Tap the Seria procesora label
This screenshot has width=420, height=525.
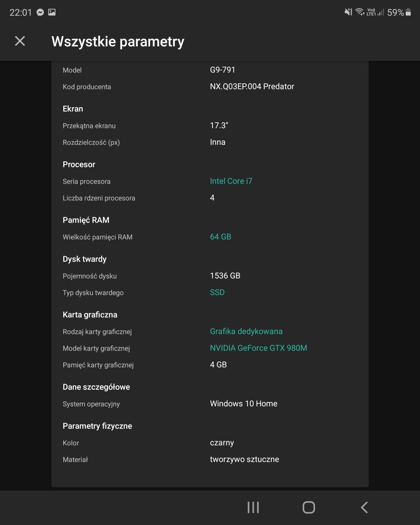tap(86, 182)
